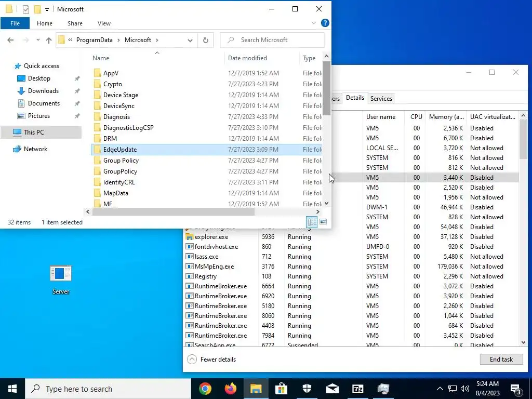This screenshot has width=532, height=399.
Task: Open File Explorer taskbar icon
Action: pos(256,389)
